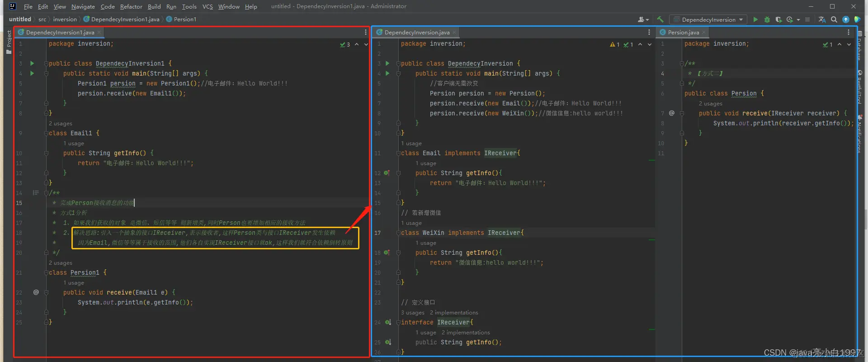Open the Refactor menu
868x362 pixels.
131,6
